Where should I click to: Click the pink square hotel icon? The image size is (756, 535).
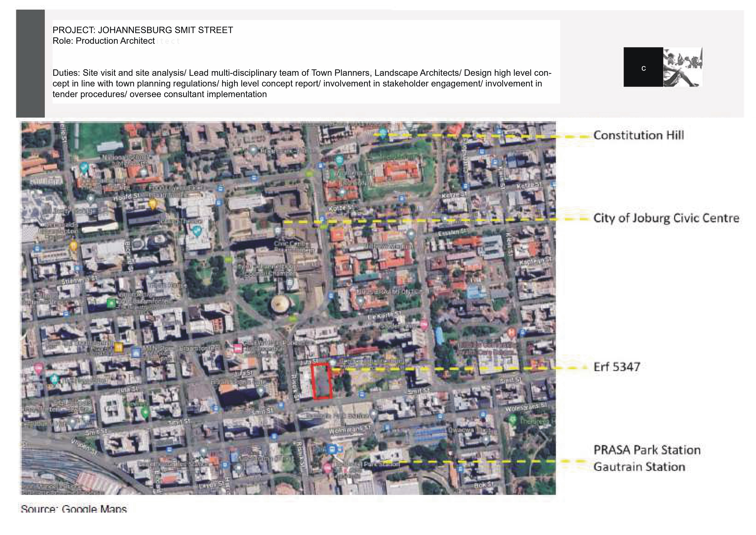click(238, 348)
